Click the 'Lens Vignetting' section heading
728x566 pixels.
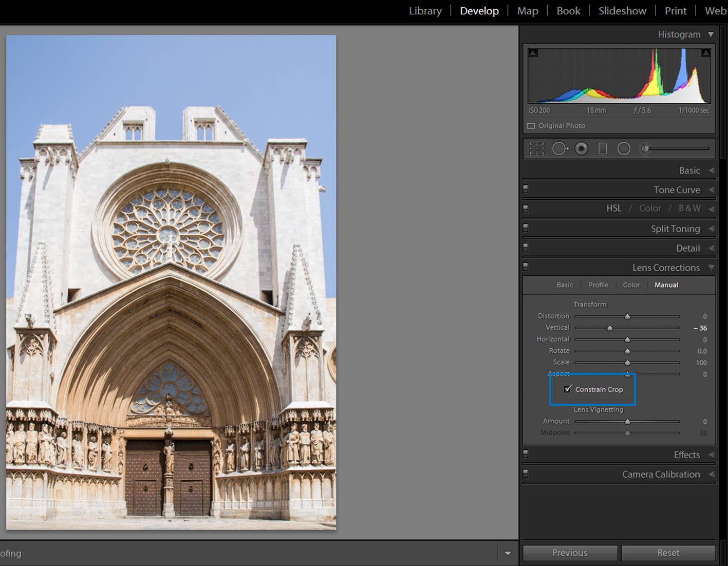click(599, 409)
